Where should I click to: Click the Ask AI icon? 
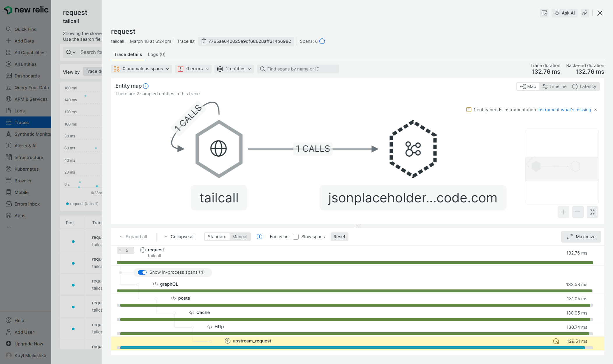point(564,13)
